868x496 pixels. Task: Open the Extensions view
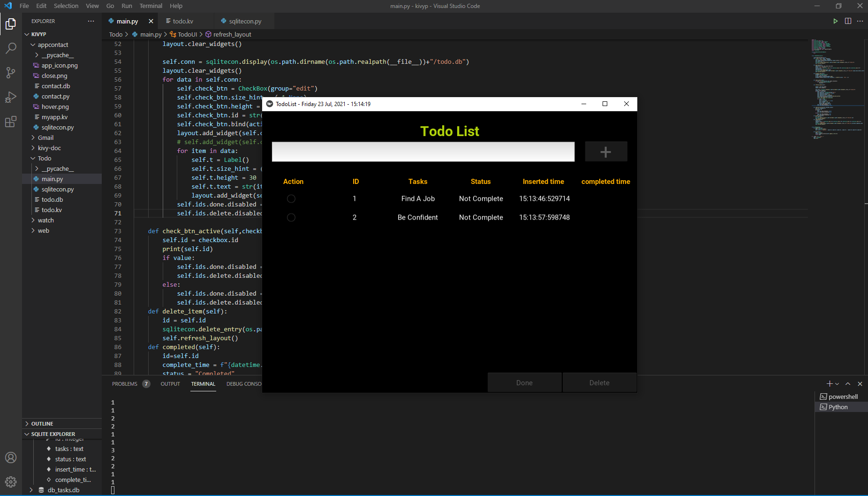pyautogui.click(x=11, y=122)
